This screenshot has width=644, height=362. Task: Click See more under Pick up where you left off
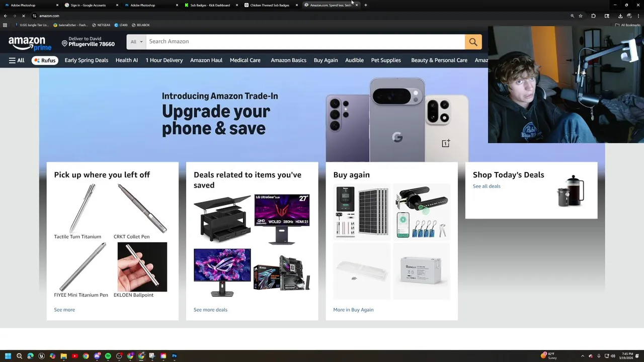[64, 310]
